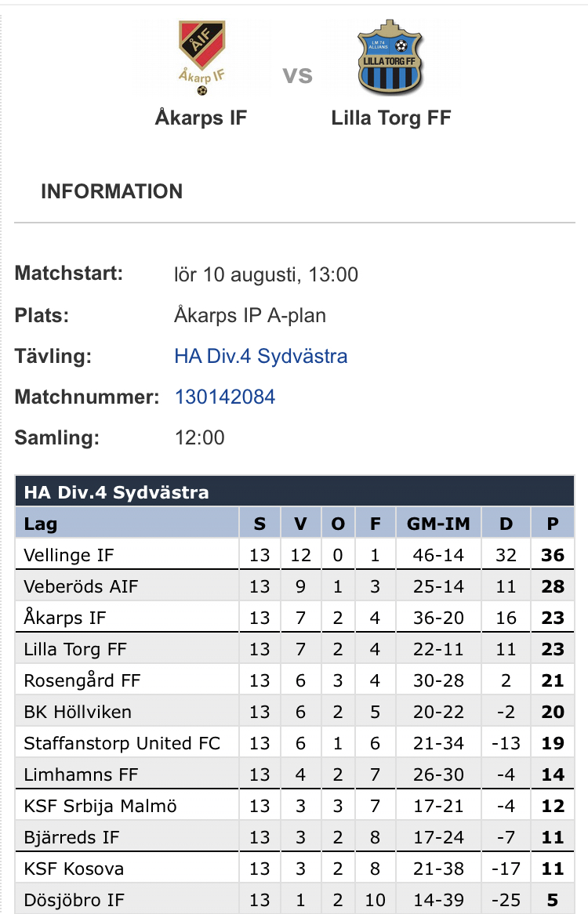
Task: Click the Åkarps IF team logo
Action: (201, 57)
